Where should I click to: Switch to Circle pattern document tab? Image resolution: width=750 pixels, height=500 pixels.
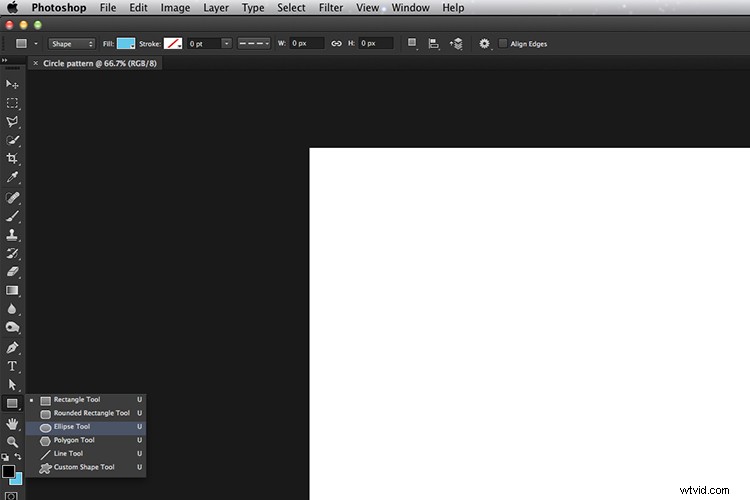tap(100, 63)
